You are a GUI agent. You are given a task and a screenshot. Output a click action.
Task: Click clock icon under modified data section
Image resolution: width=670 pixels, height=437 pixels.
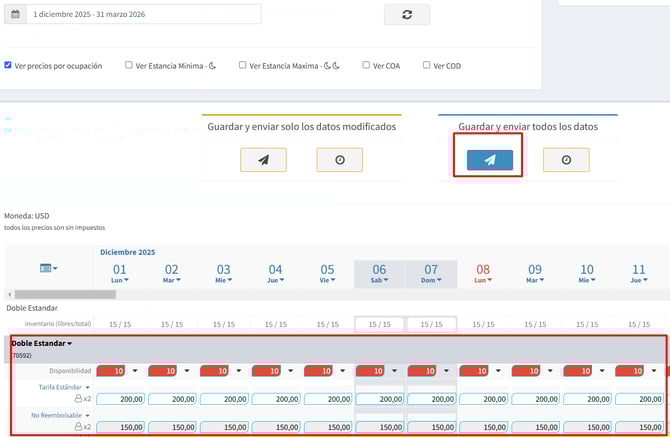(339, 160)
